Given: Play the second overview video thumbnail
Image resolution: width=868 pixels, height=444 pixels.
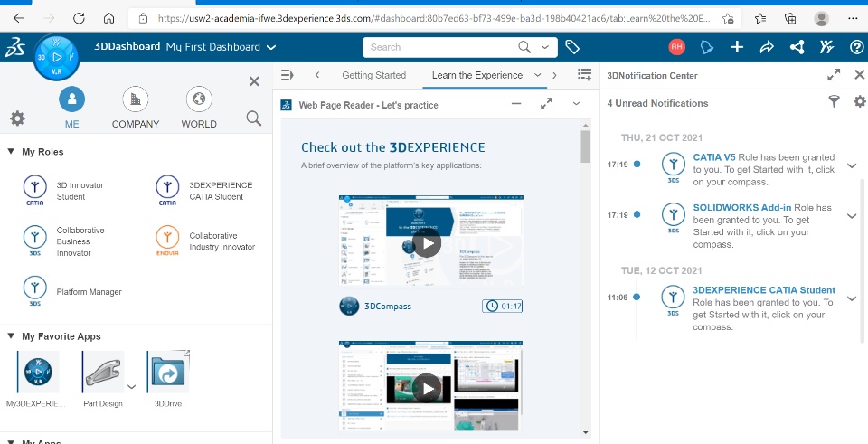Looking at the screenshot, I should coord(428,389).
